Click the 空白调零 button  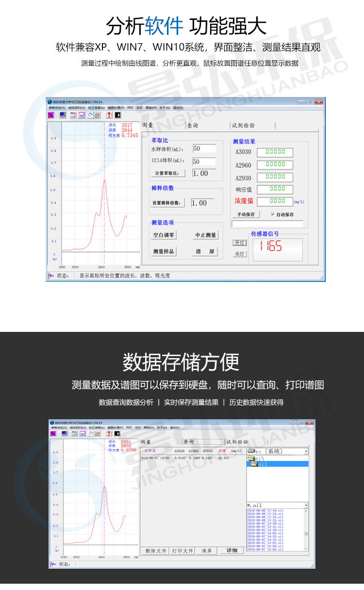(164, 235)
